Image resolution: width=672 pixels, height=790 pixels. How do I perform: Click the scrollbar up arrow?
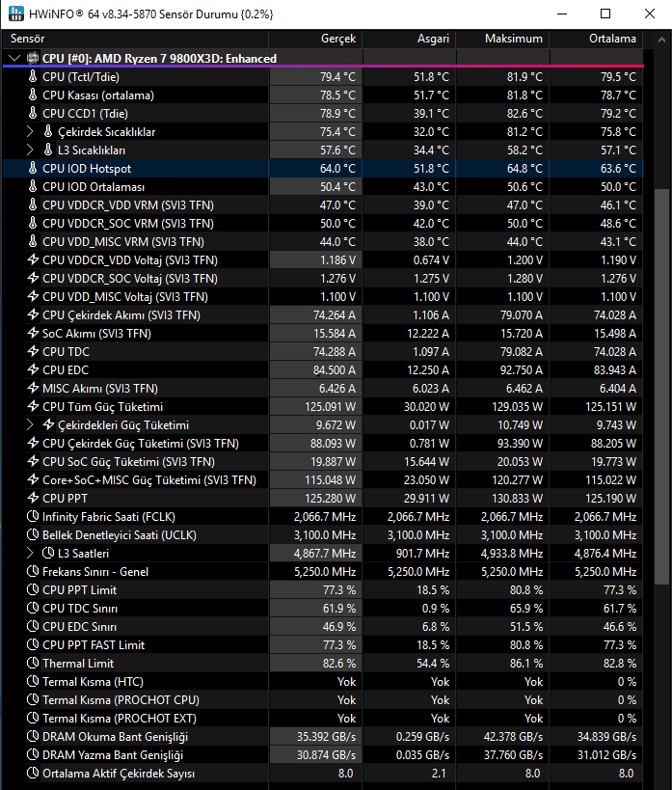661,40
